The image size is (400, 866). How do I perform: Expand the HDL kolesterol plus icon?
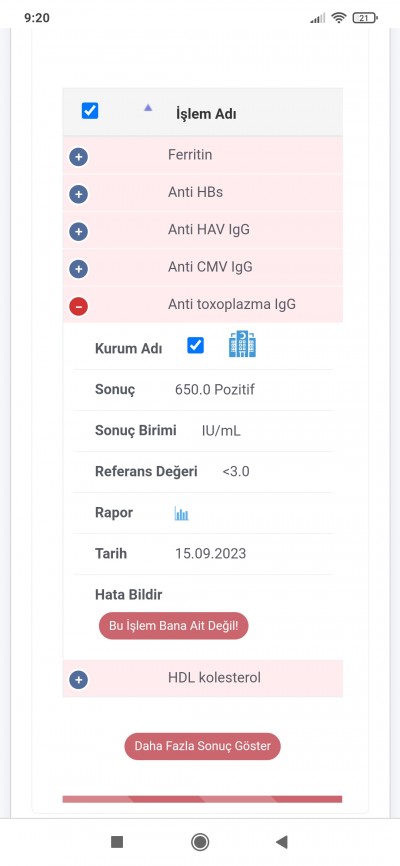[x=78, y=679]
